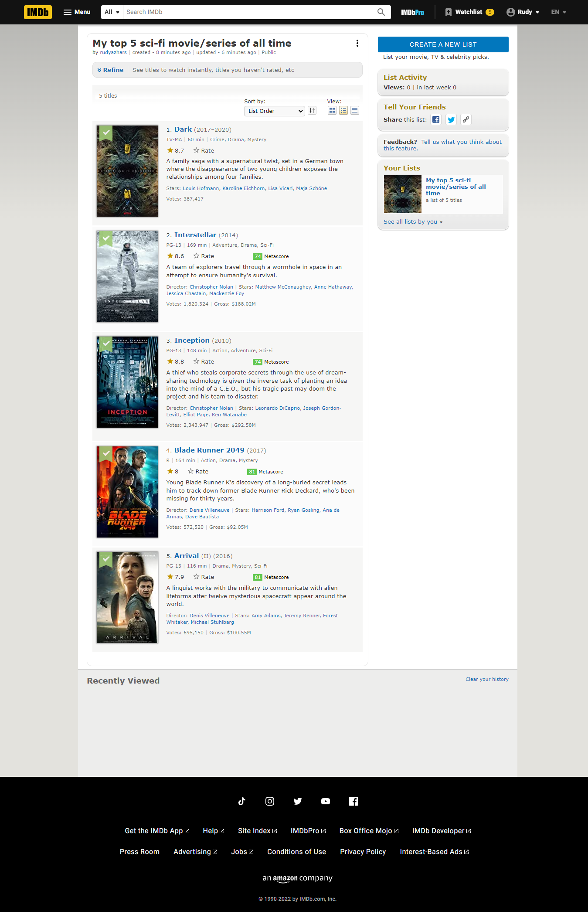This screenshot has height=912, width=588.
Task: Share this list on Twitter
Action: point(451,119)
